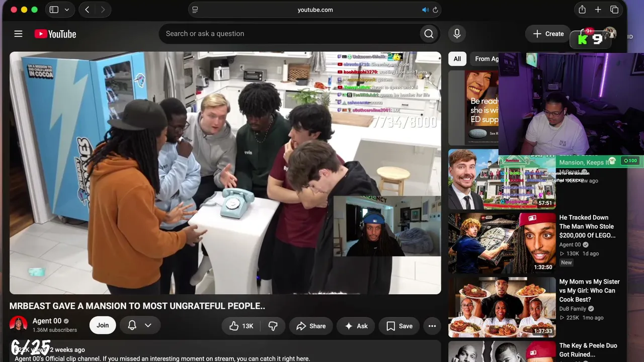Open the notification options chevron beside Join
This screenshot has width=644, height=362.
coord(148,325)
